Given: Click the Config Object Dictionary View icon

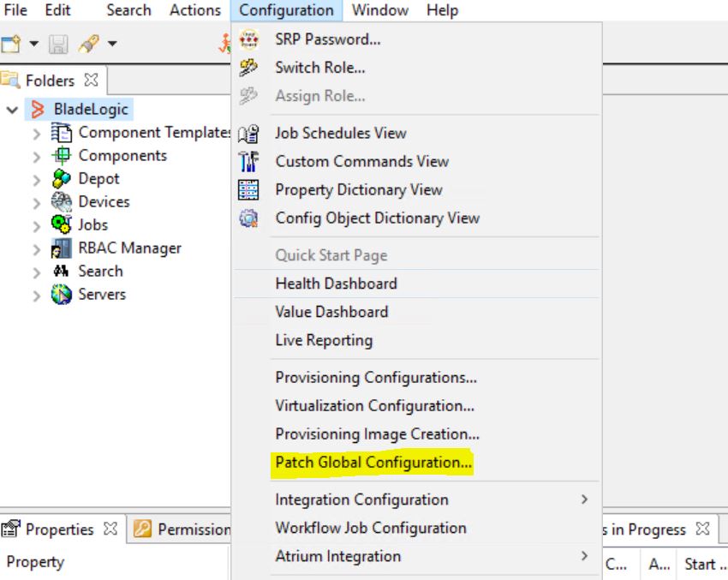Looking at the screenshot, I should (x=248, y=218).
